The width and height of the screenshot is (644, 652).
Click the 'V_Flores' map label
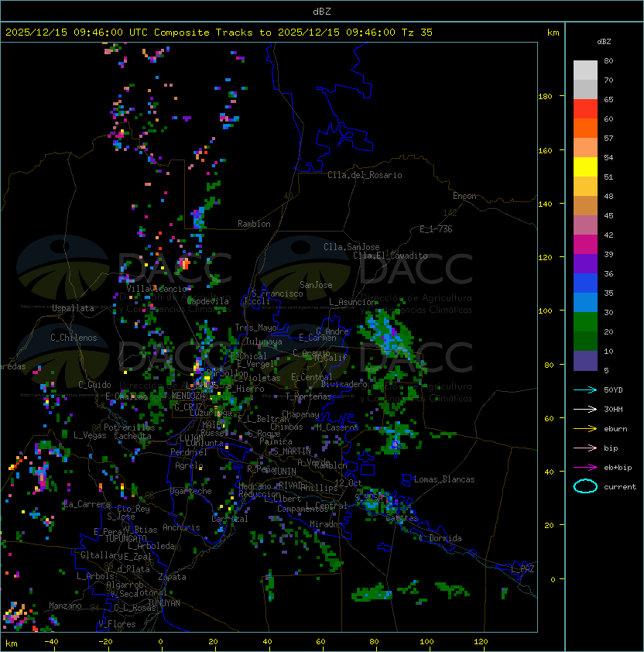(x=117, y=624)
